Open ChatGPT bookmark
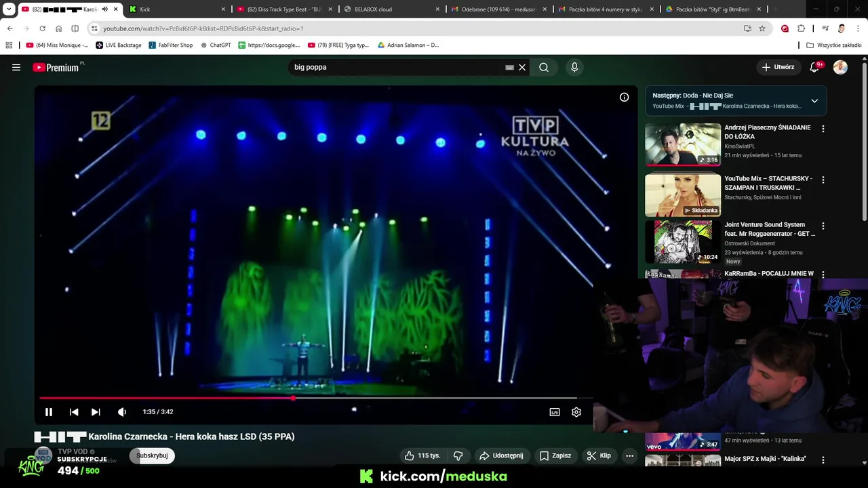 tap(216, 45)
